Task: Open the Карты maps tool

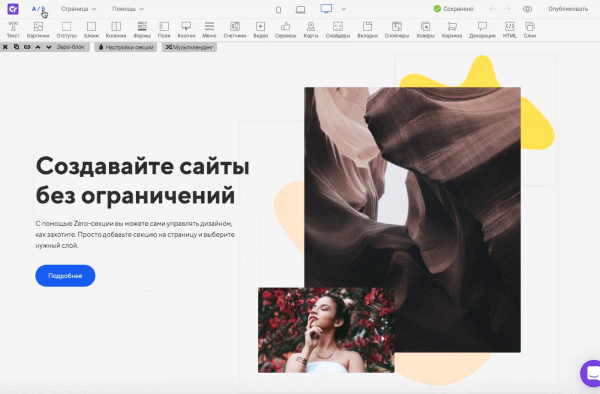Action: [x=311, y=30]
